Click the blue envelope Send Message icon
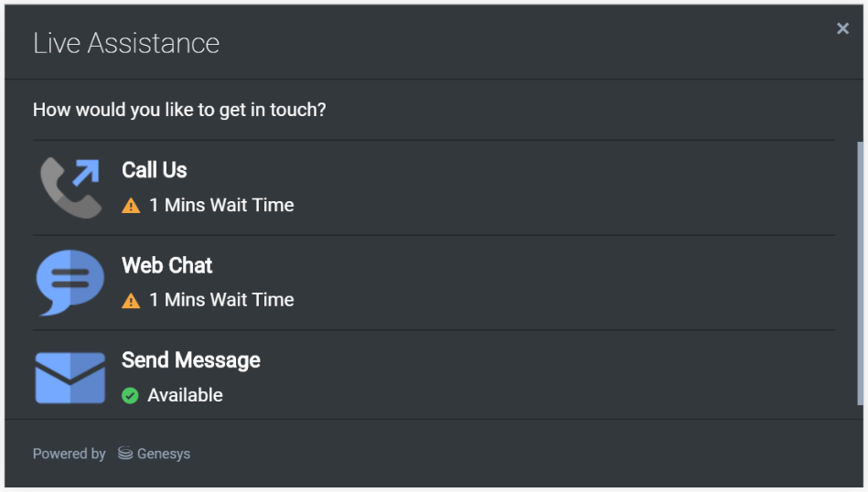 70,377
